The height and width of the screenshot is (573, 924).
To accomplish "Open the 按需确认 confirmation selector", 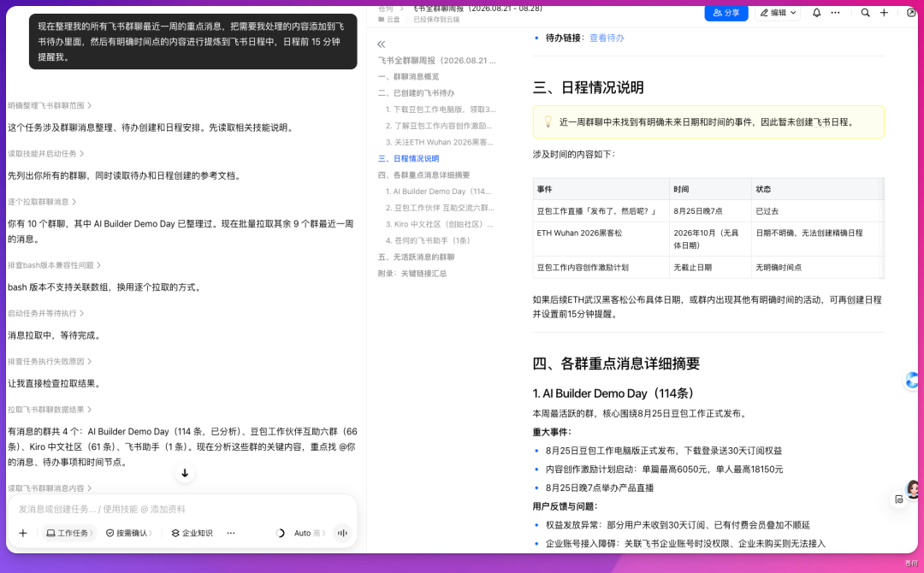I will click(128, 533).
